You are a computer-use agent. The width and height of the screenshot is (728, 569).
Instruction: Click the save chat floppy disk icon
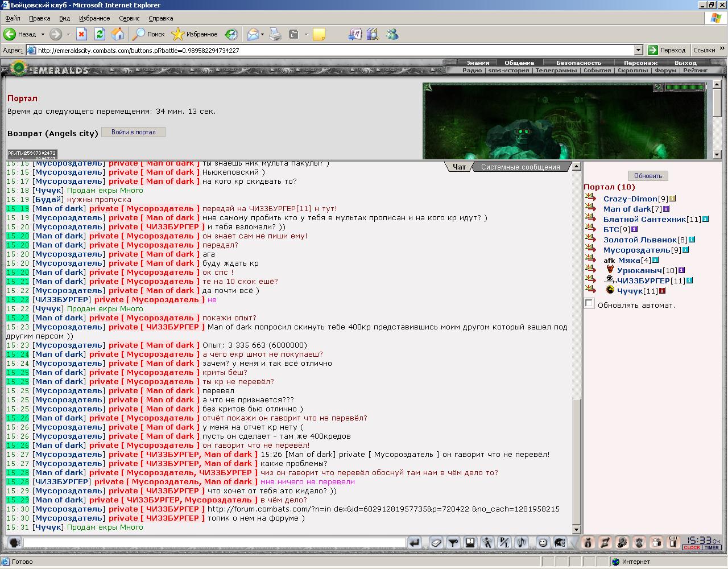[x=470, y=543]
